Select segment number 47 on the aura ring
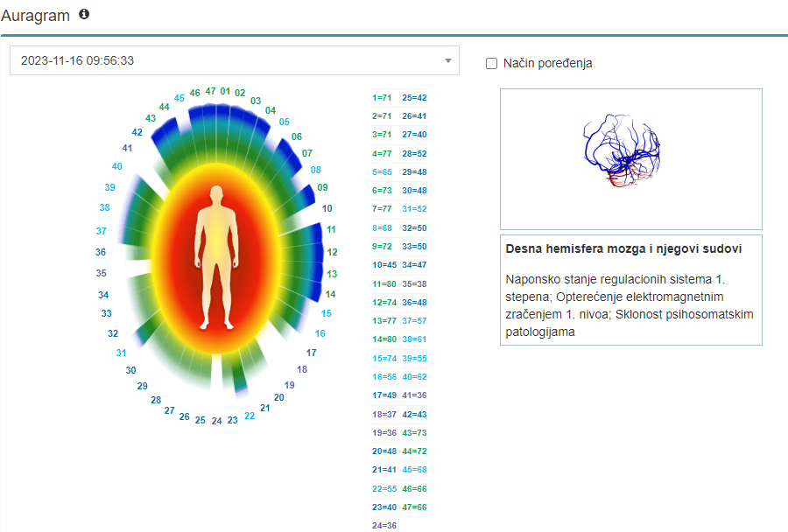Image resolution: width=788 pixels, height=532 pixels. pos(210,91)
